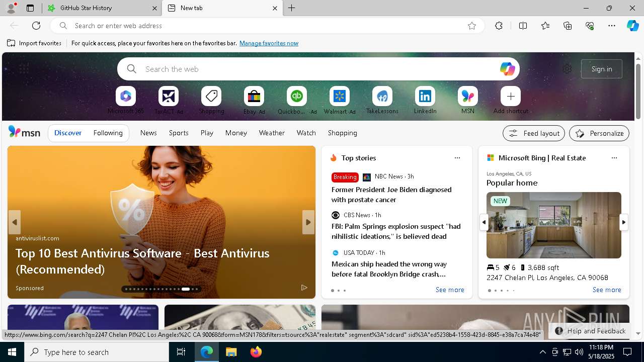
Task: Show next real estate listing arrow
Action: [x=624, y=222]
